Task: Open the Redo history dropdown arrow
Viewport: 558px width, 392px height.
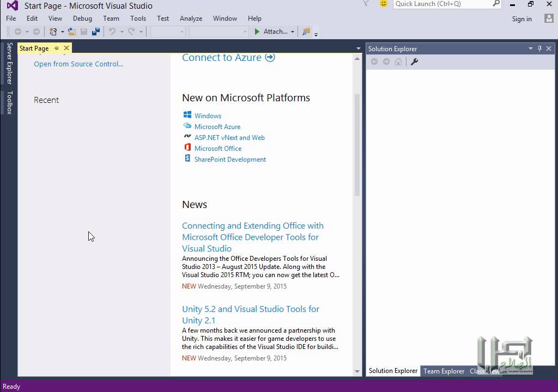Action: [141, 32]
